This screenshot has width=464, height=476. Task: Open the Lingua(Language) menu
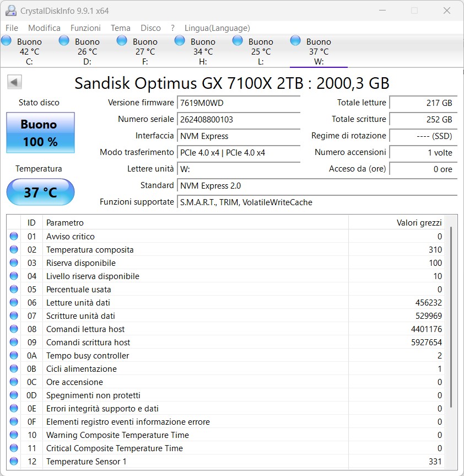tap(217, 28)
